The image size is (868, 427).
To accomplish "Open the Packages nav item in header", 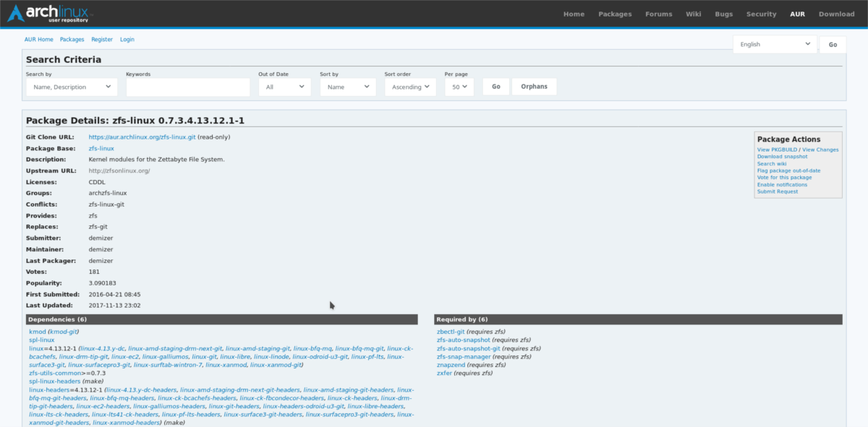I will pyautogui.click(x=615, y=14).
